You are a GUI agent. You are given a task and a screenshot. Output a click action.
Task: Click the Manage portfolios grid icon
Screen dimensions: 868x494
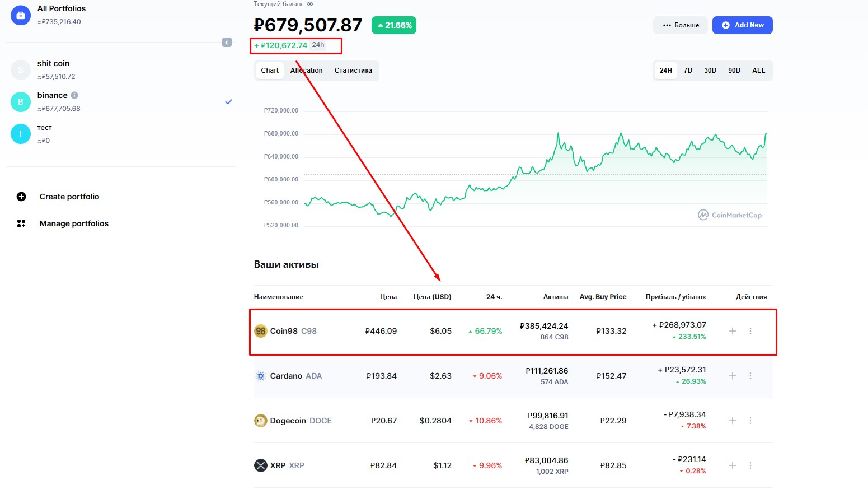pyautogui.click(x=21, y=223)
